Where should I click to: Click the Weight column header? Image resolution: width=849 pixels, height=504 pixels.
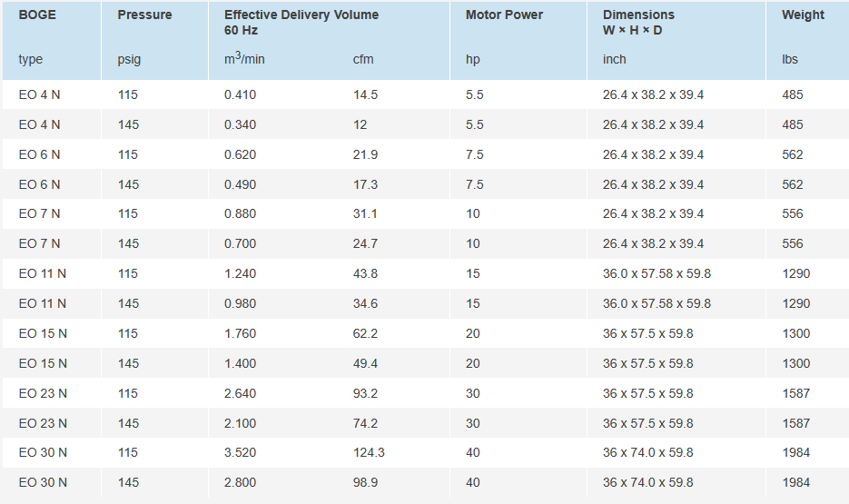[x=803, y=15]
